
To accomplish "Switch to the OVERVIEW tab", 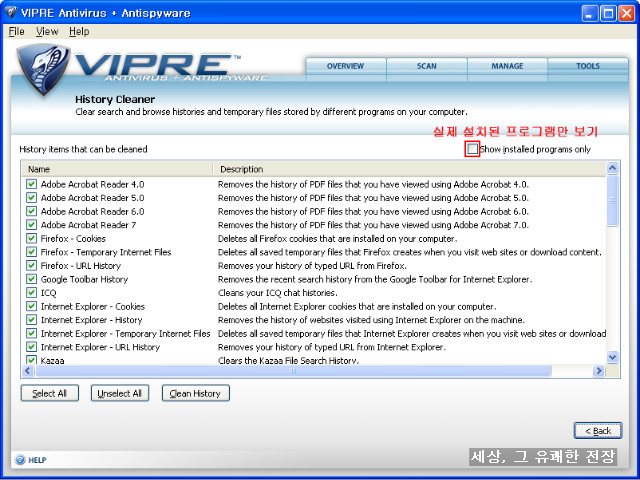I will coord(345,66).
